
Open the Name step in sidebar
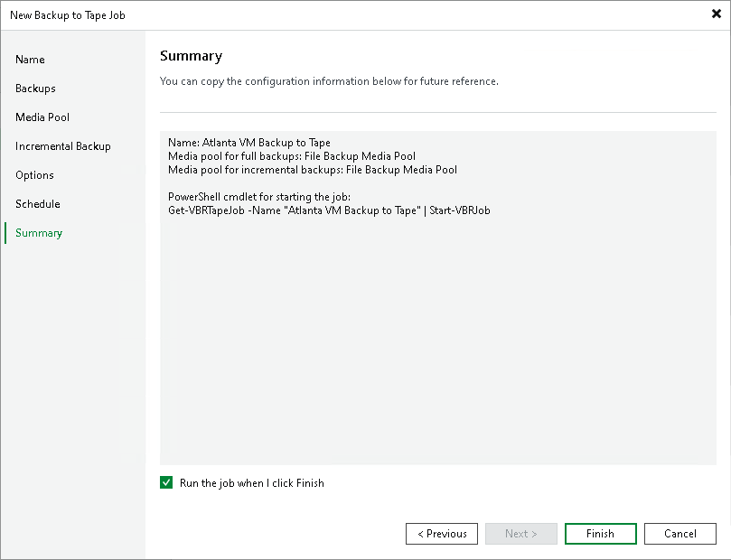tap(31, 60)
